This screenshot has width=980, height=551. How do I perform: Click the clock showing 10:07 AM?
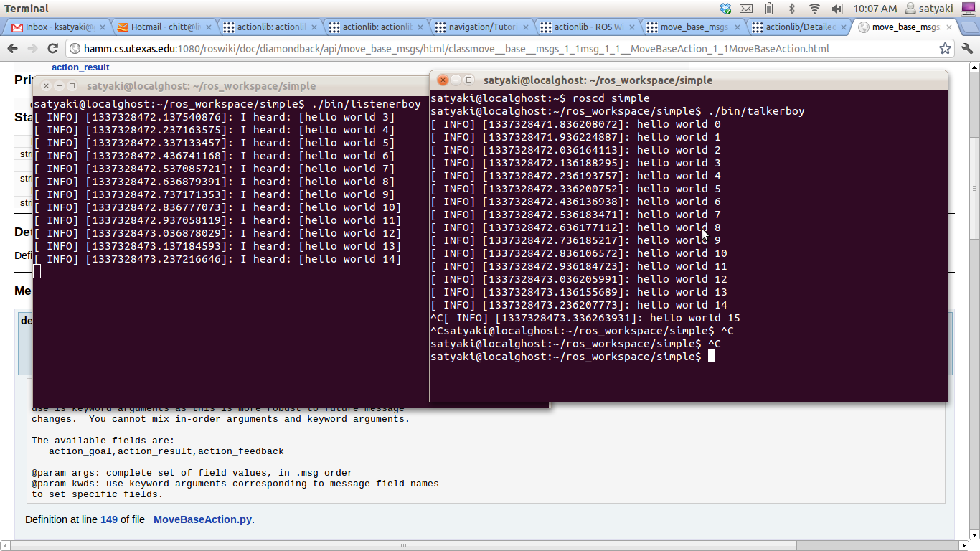[x=875, y=9]
